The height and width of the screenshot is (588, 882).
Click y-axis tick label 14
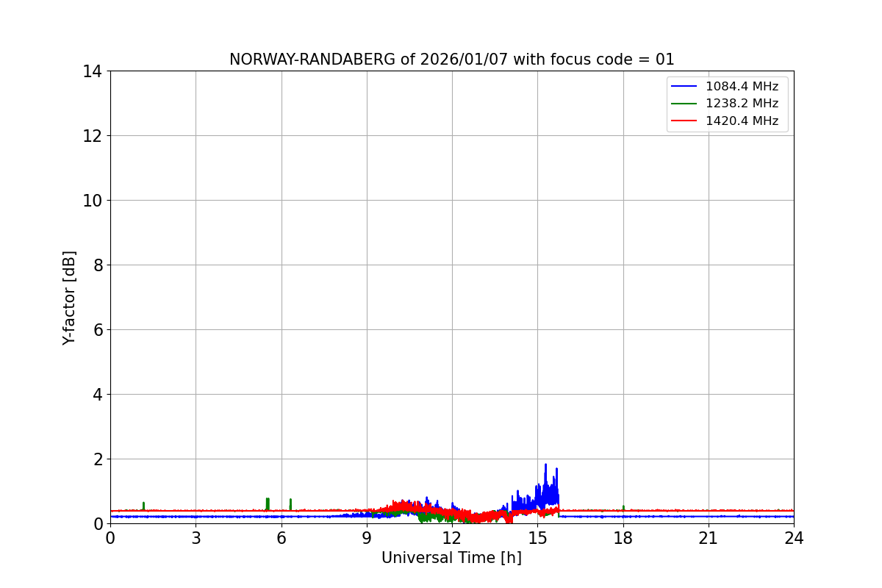pyautogui.click(x=93, y=71)
